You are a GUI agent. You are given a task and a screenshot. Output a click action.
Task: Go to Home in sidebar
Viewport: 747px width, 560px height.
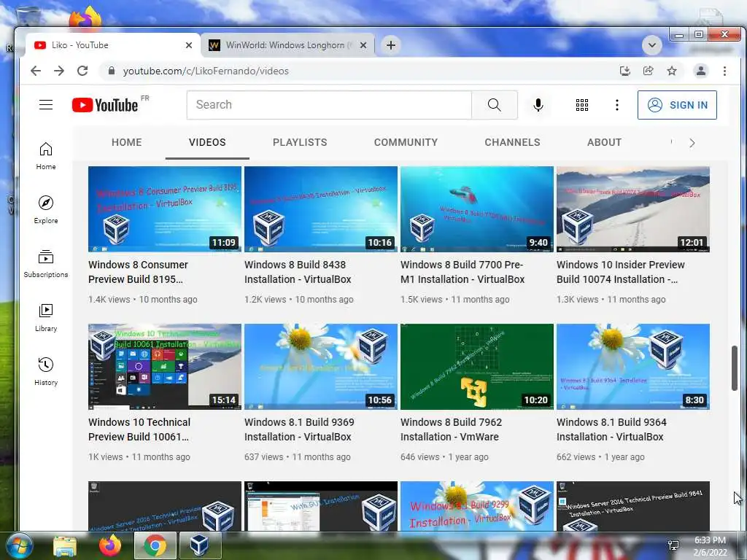click(x=46, y=156)
